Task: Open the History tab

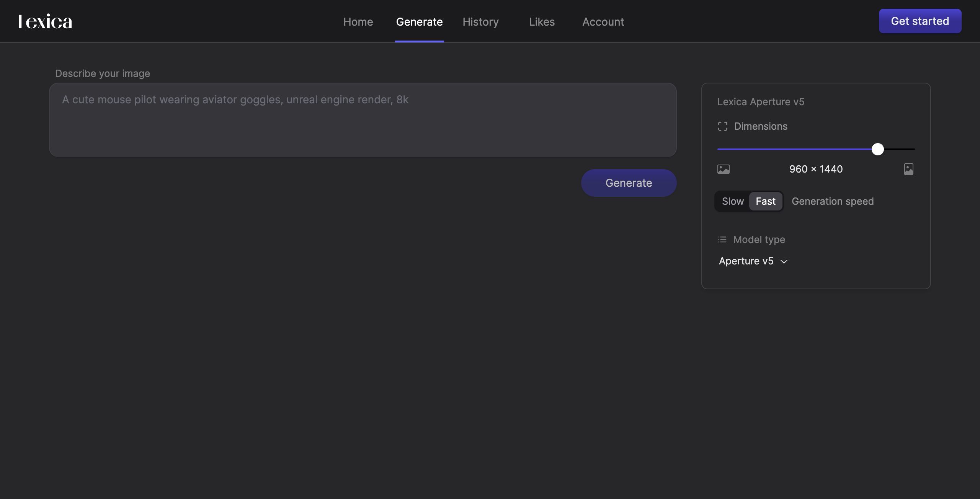Action: [480, 22]
